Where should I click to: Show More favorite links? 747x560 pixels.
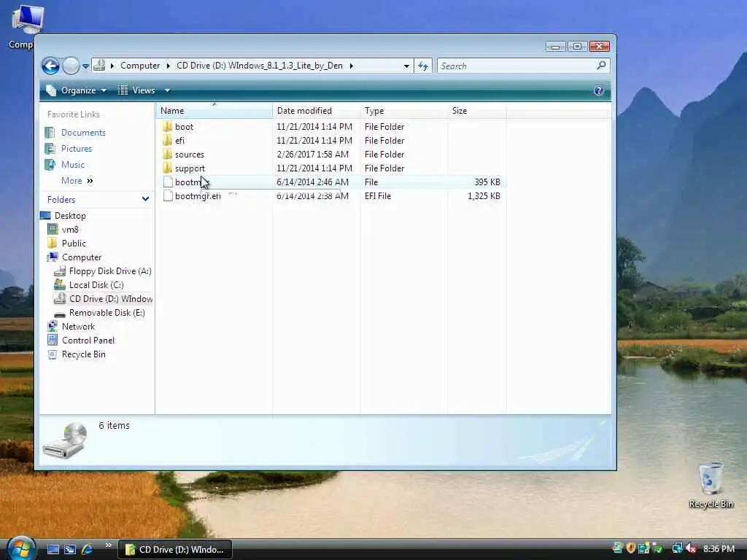(x=77, y=181)
